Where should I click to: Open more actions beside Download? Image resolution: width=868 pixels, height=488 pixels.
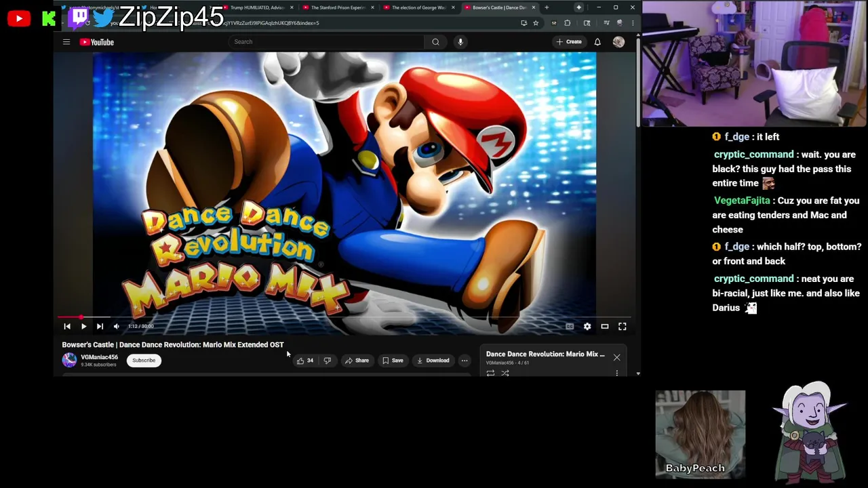[465, 361]
